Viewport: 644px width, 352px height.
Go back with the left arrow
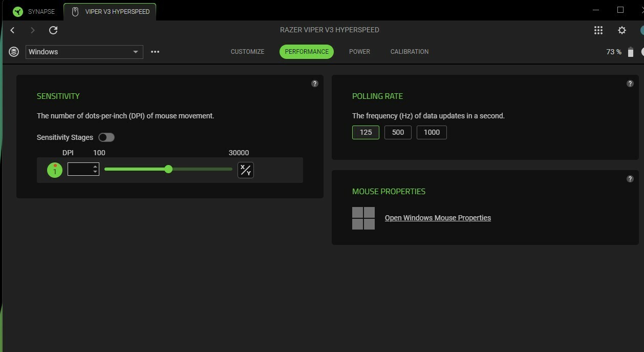(x=12, y=30)
